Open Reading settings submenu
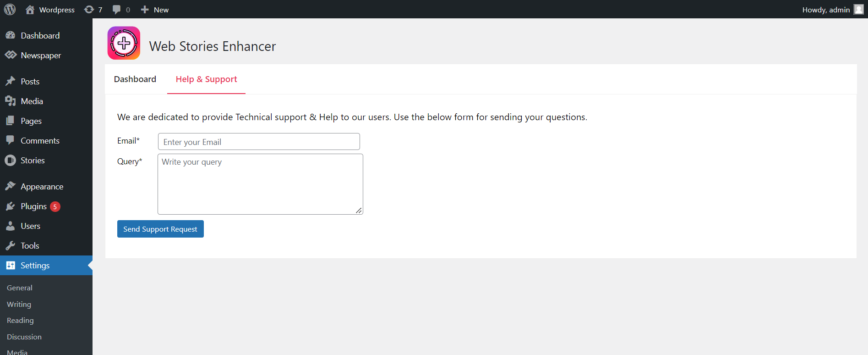 (x=20, y=320)
